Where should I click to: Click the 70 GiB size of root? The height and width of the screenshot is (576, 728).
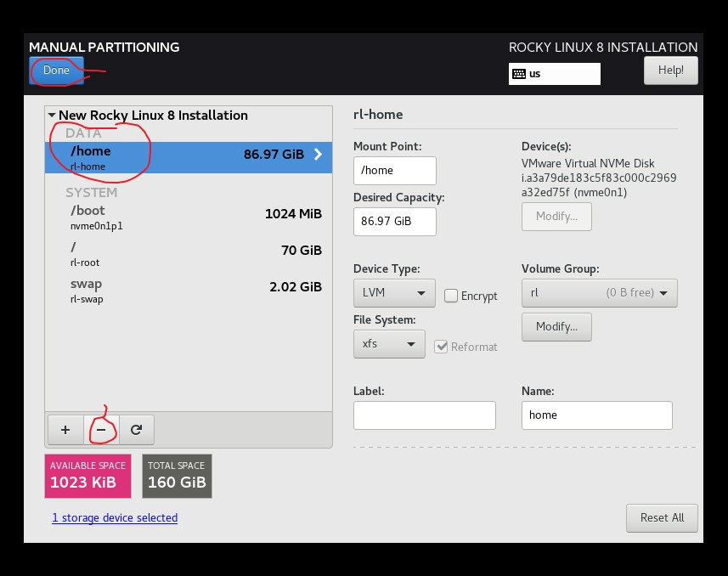click(x=302, y=251)
